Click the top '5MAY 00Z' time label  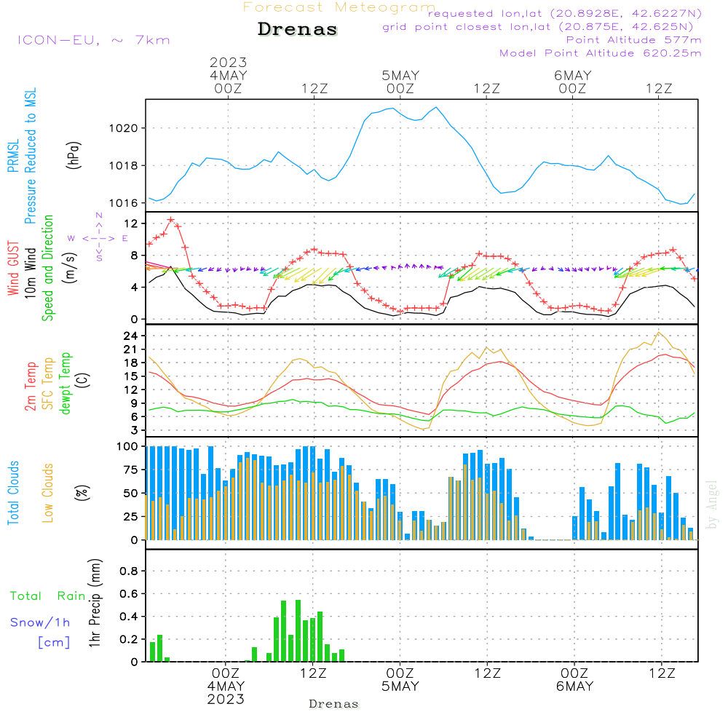coord(400,82)
